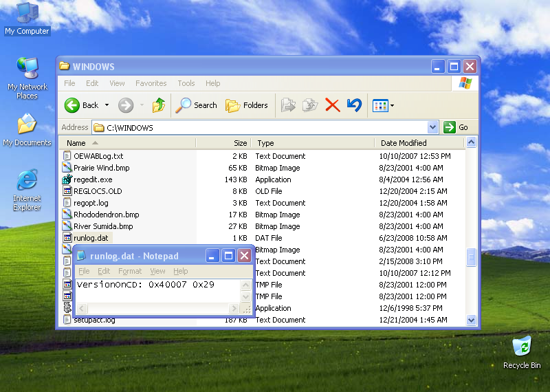The image size is (550, 392).
Task: Click the 12/6/1998 5:37 PM date
Action: click(x=410, y=308)
